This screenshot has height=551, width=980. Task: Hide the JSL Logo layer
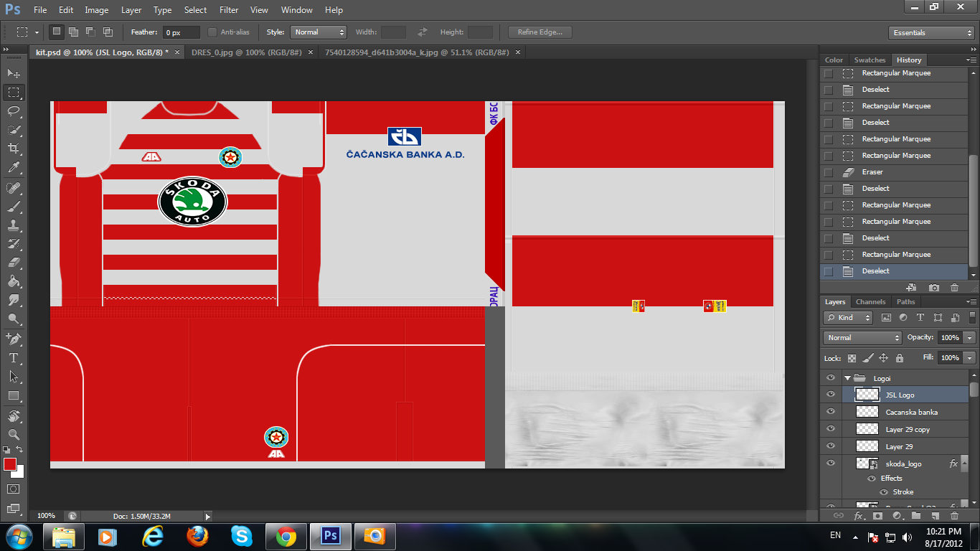pyautogui.click(x=831, y=395)
